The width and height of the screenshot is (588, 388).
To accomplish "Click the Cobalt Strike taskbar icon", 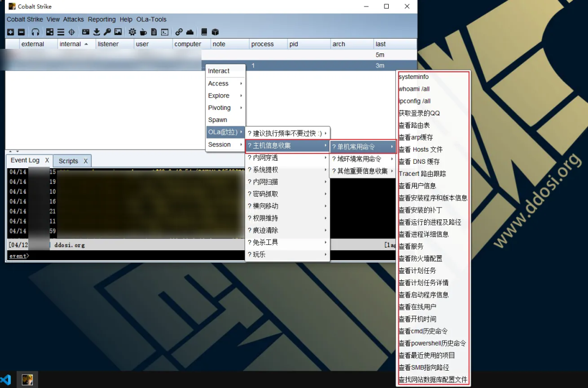I will 27,380.
